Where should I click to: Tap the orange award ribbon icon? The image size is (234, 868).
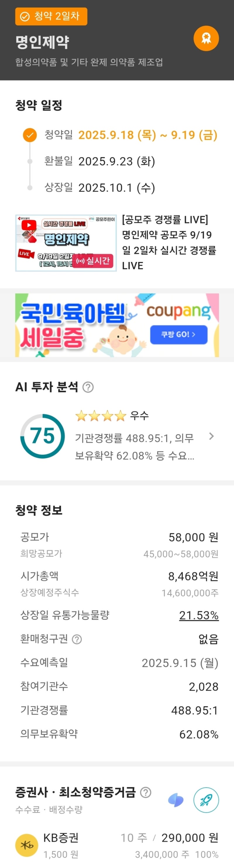pos(206,38)
